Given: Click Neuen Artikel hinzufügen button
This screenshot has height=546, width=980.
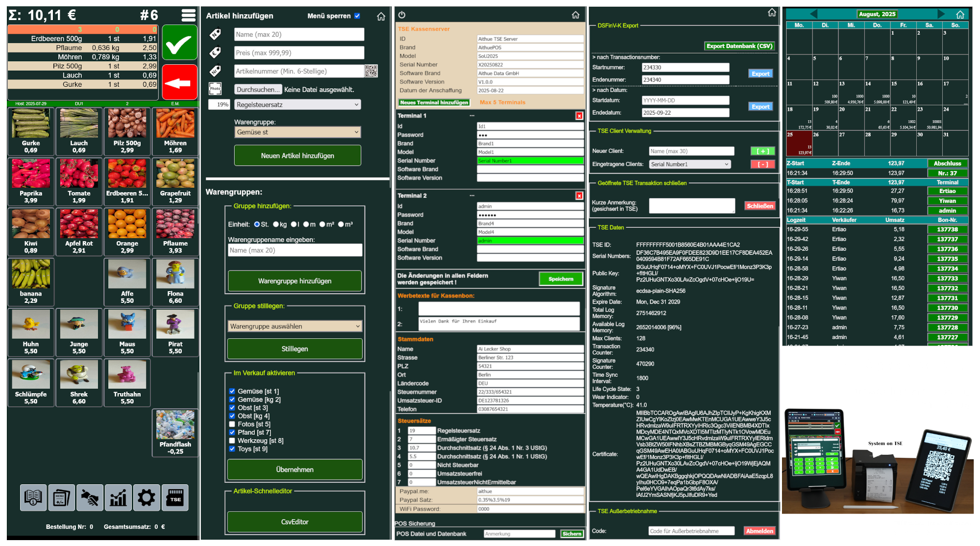Looking at the screenshot, I should coord(297,155).
